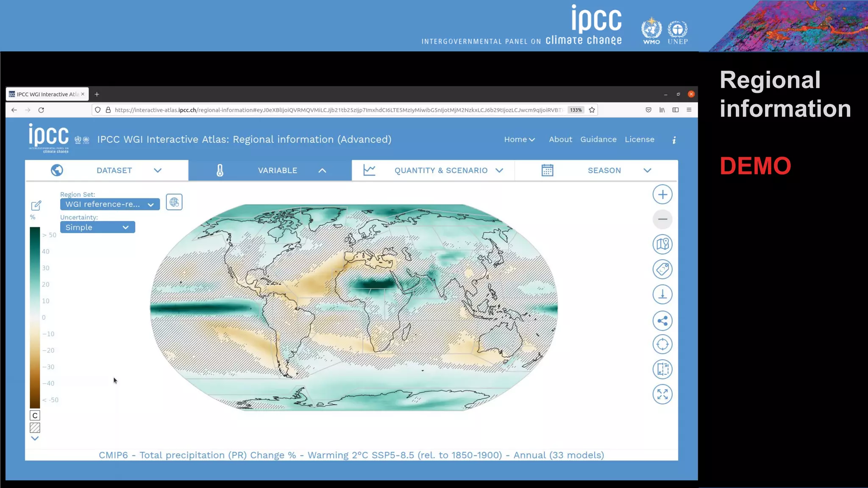Open a new browser tab with plus
The width and height of the screenshot is (868, 488).
click(x=97, y=94)
